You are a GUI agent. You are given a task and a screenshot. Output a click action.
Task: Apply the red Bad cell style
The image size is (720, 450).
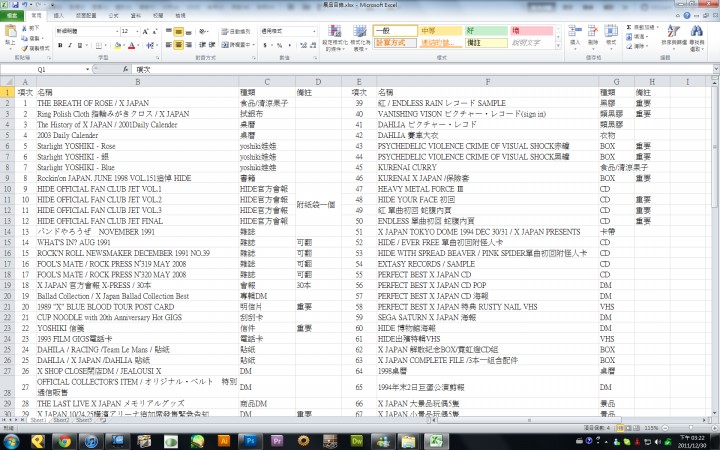(x=531, y=31)
